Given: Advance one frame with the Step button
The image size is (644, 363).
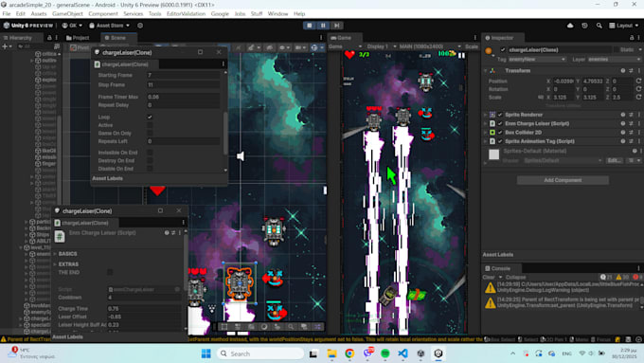Looking at the screenshot, I should point(337,26).
